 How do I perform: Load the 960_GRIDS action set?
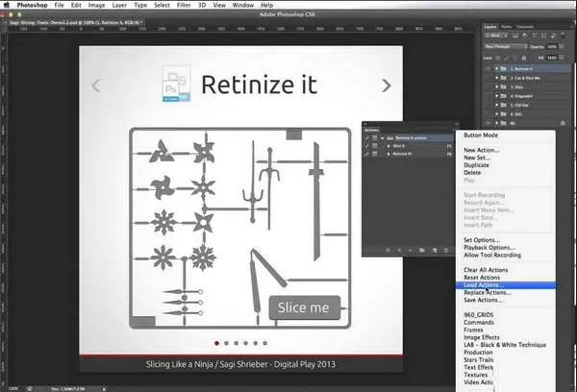[x=506, y=315]
